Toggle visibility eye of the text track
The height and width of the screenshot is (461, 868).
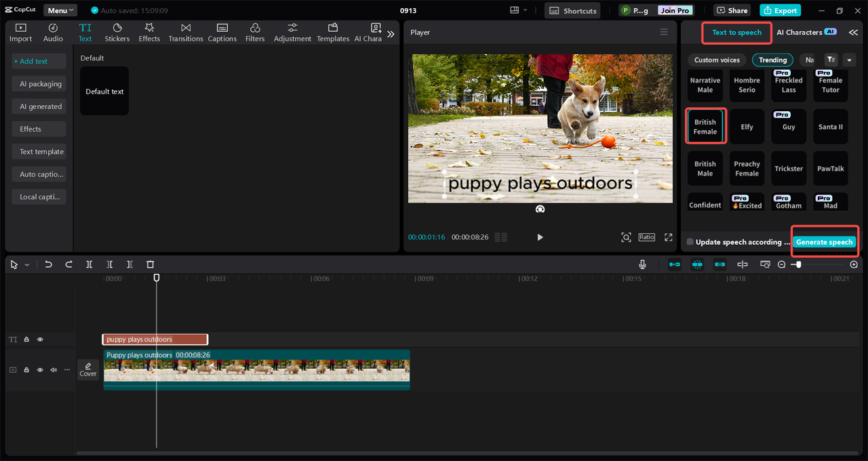coord(40,340)
